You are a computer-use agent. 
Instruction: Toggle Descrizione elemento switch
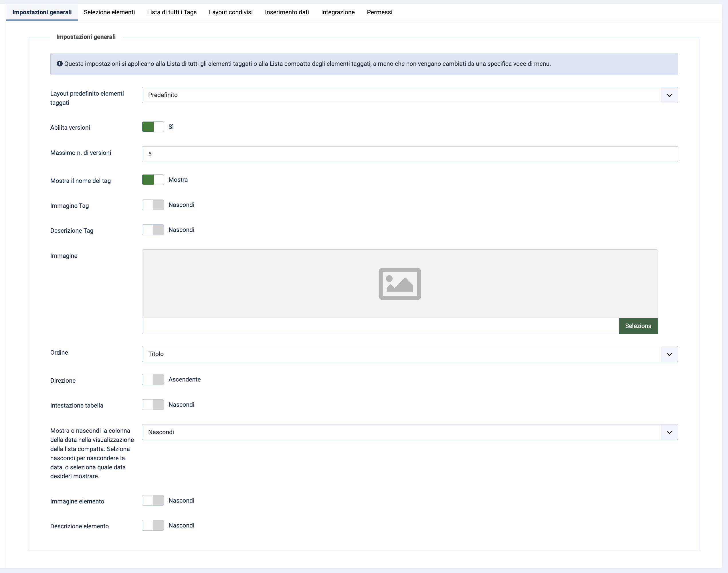[153, 525]
